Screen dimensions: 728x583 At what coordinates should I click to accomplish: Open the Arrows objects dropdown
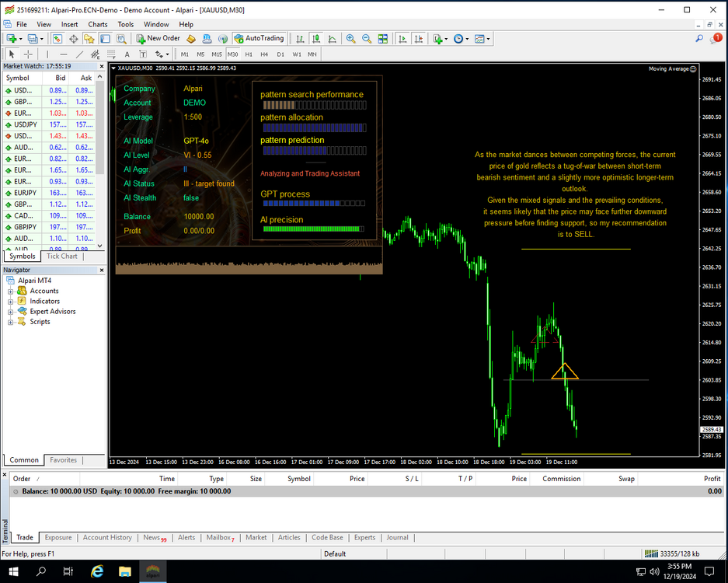click(162, 54)
